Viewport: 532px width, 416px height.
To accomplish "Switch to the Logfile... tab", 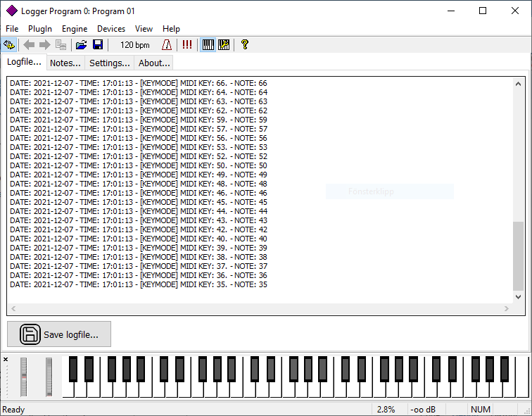I will pos(24,62).
